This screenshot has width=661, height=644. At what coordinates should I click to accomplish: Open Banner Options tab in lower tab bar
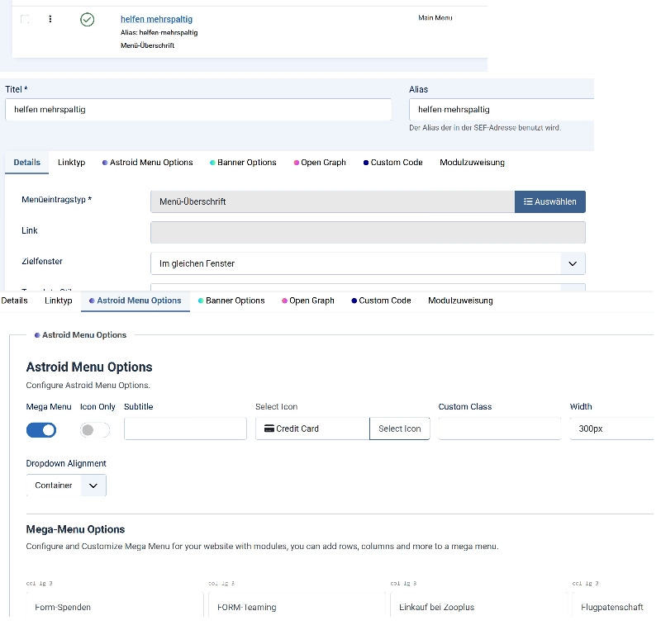pyautogui.click(x=235, y=301)
